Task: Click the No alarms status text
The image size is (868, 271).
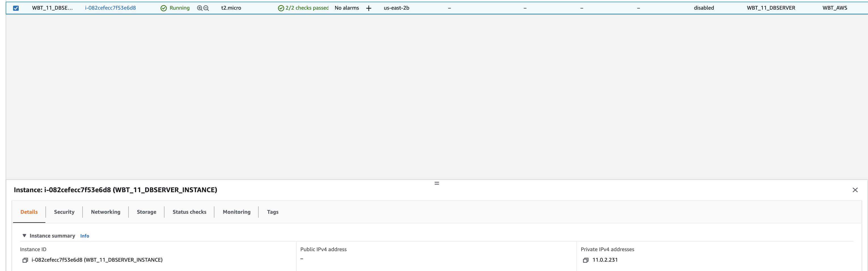Action: (x=347, y=8)
